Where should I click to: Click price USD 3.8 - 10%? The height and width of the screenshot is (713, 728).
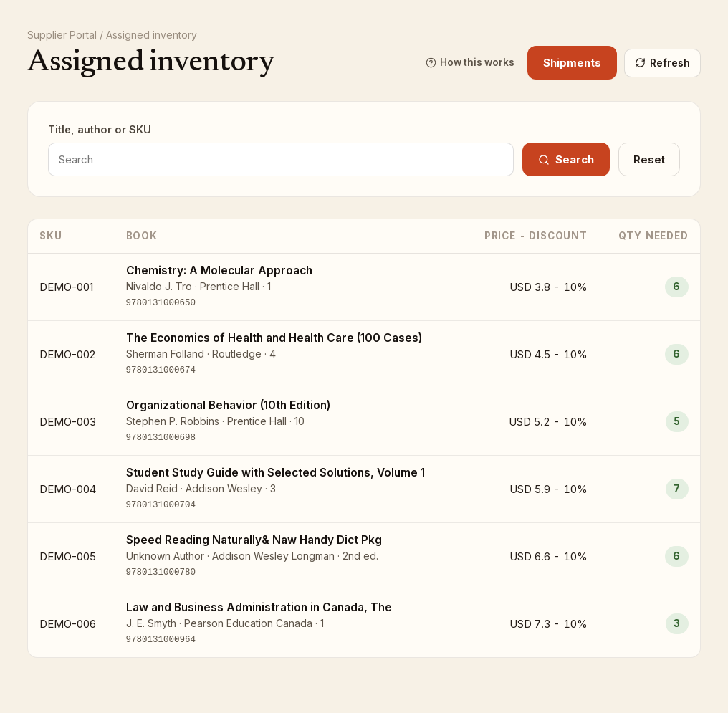coord(548,287)
